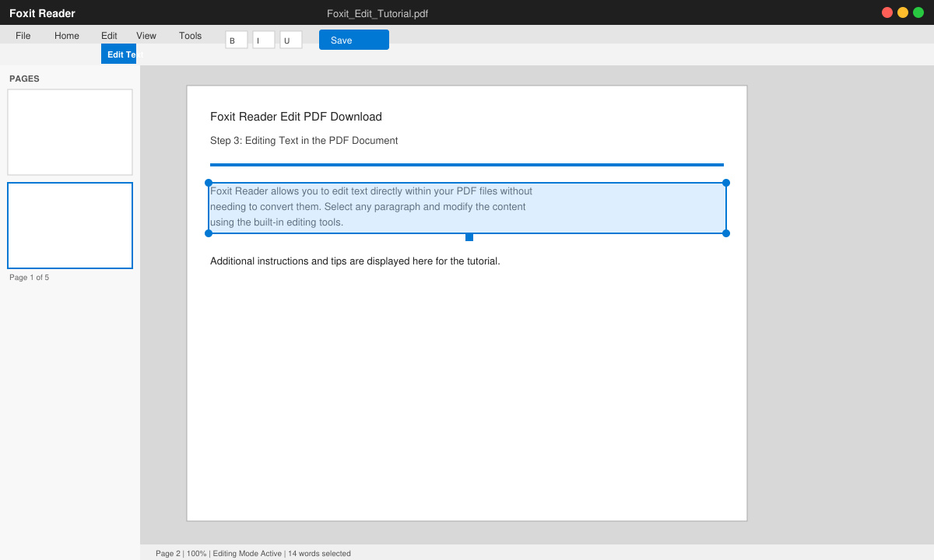Viewport: 934px width, 560px height.
Task: Click the yellow minimize window button
Action: coord(903,12)
